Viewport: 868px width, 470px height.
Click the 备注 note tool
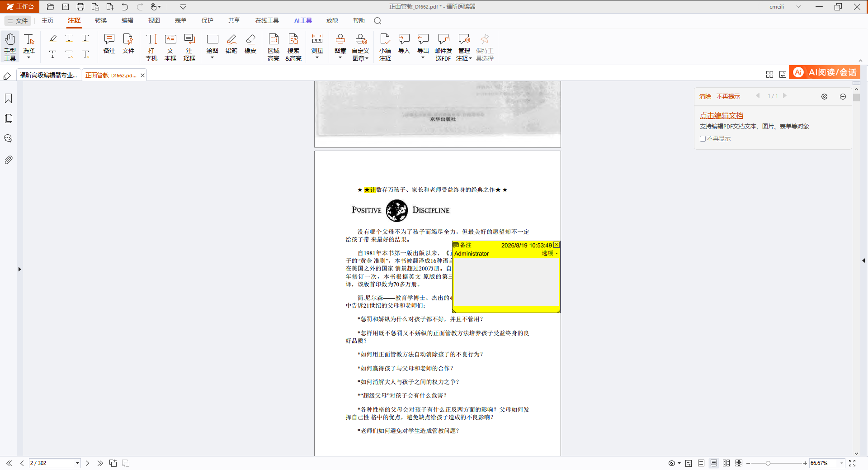(x=109, y=43)
